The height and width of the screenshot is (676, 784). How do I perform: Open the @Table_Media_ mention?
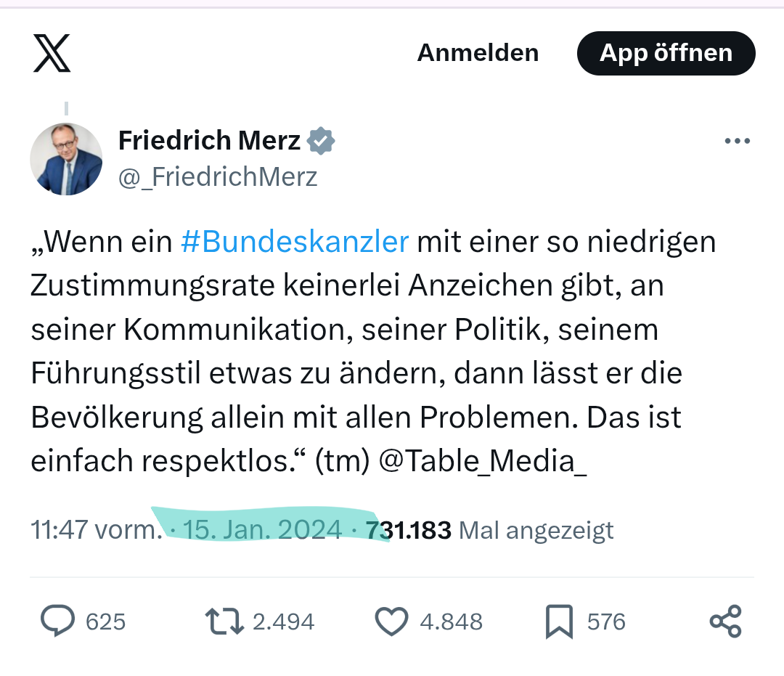pos(483,462)
